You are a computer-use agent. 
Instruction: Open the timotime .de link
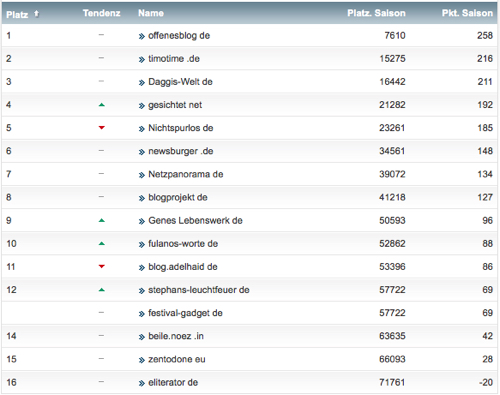[174, 59]
